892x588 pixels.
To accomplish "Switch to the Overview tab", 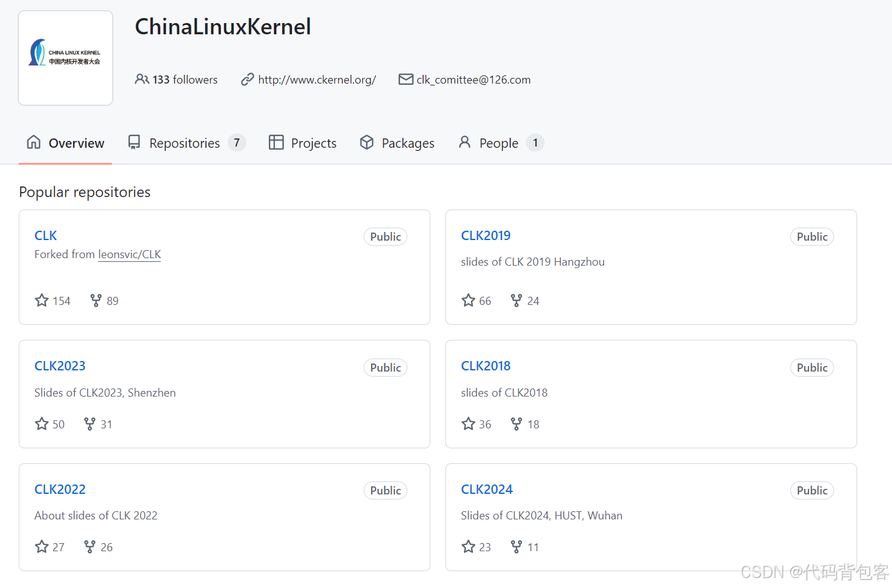I will tap(65, 143).
